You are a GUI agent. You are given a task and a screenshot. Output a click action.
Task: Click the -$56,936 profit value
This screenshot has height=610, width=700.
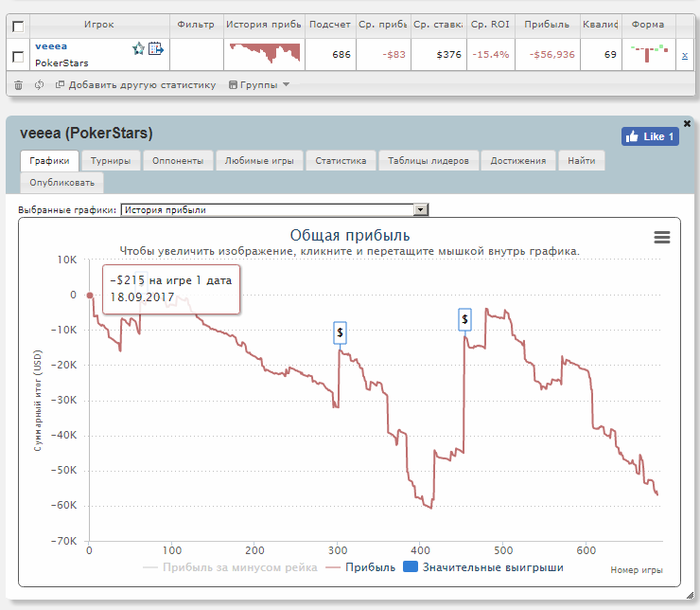[x=552, y=54]
